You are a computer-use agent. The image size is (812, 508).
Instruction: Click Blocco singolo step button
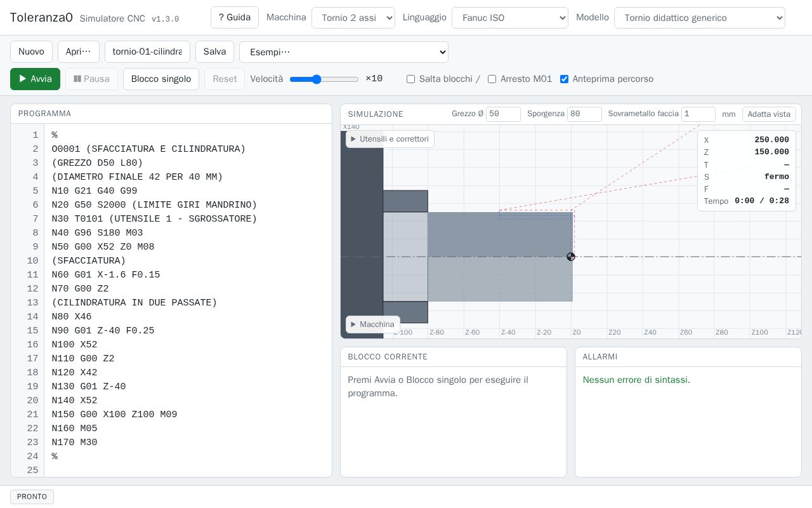click(x=161, y=79)
